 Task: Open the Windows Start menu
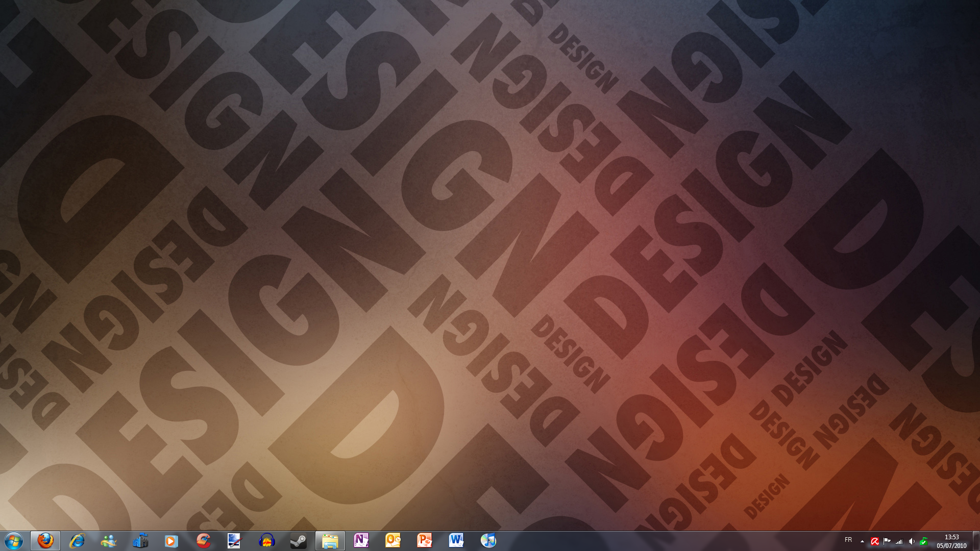pyautogui.click(x=14, y=541)
